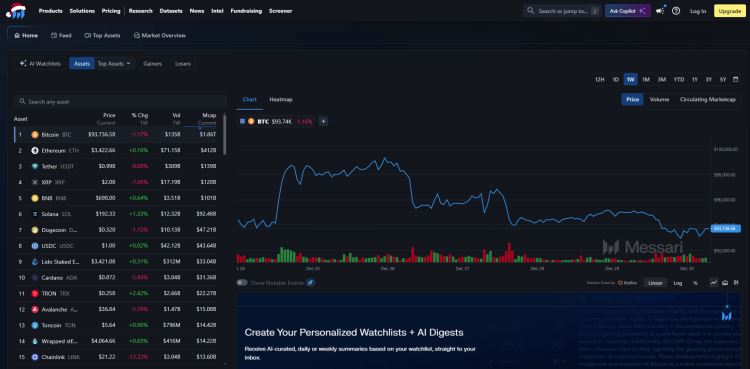Switch chart scale to Log
This screenshot has height=369, width=750.
pyautogui.click(x=678, y=283)
